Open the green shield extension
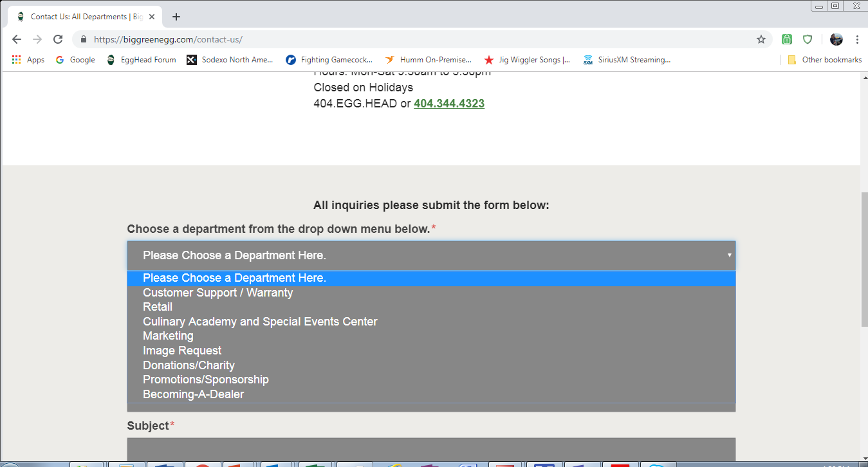 (x=808, y=39)
